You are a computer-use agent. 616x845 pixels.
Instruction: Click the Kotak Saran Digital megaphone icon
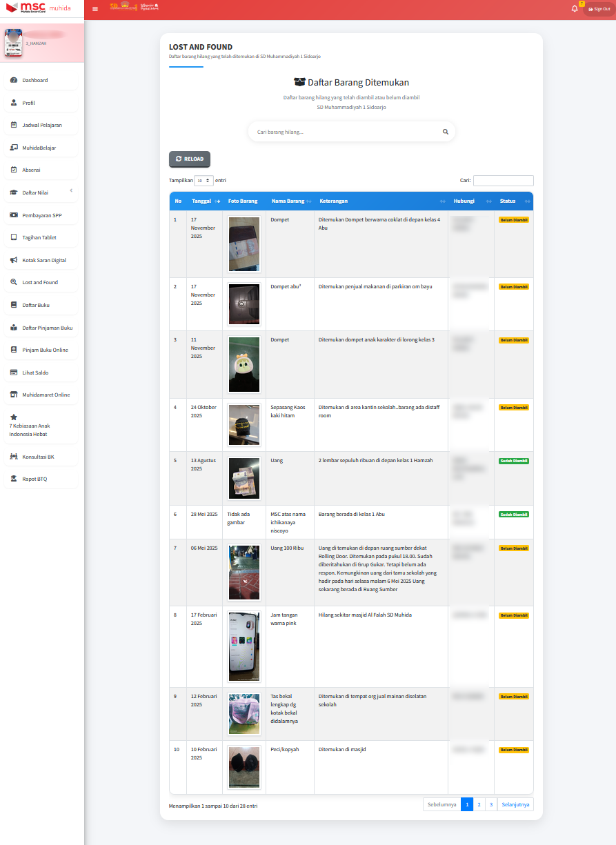14,261
